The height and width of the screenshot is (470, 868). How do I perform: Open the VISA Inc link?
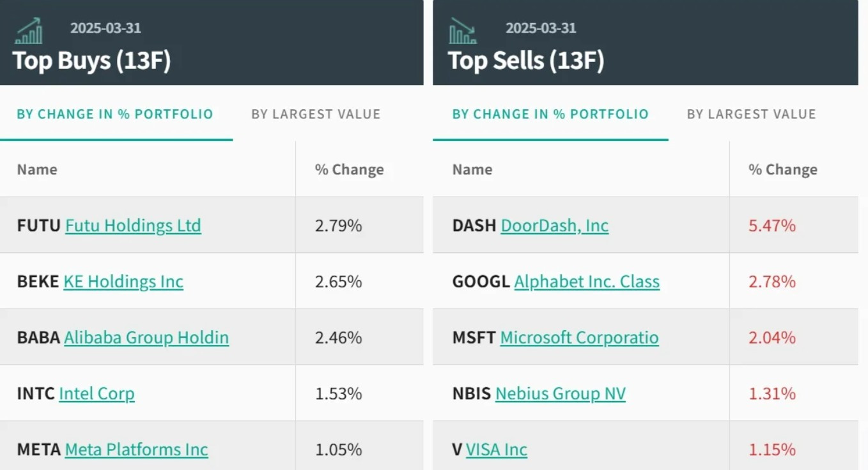coord(497,450)
